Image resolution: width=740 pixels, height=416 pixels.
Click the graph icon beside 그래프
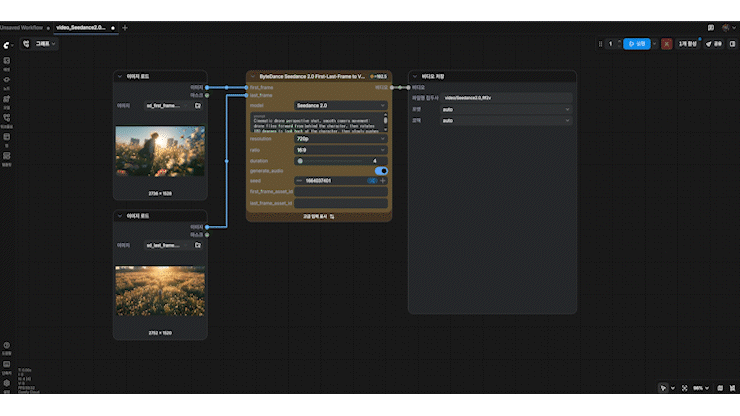point(26,43)
